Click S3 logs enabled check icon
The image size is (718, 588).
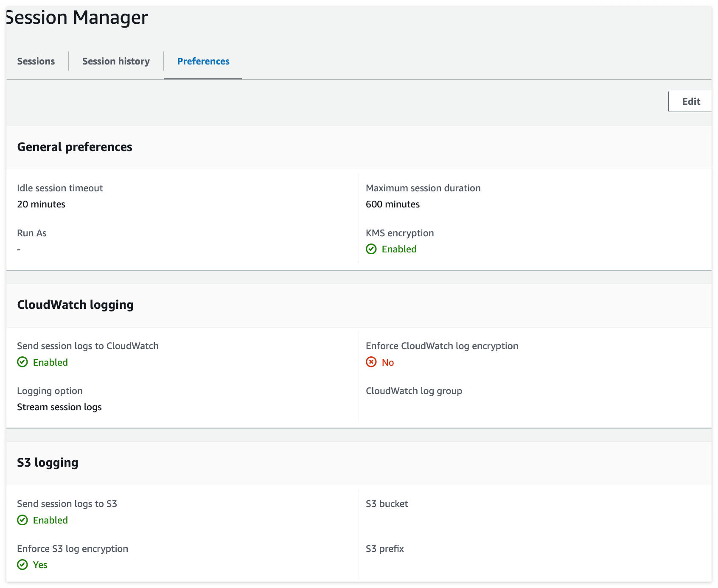[x=22, y=520]
